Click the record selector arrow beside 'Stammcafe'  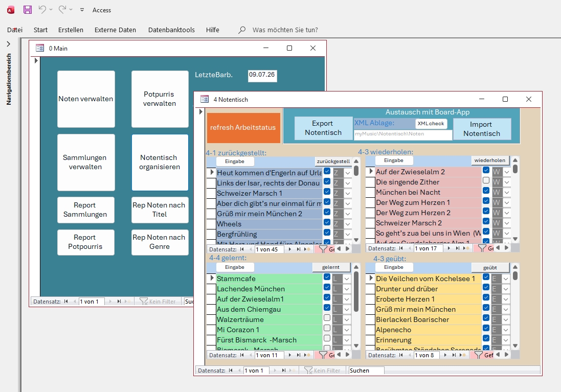pyautogui.click(x=211, y=278)
